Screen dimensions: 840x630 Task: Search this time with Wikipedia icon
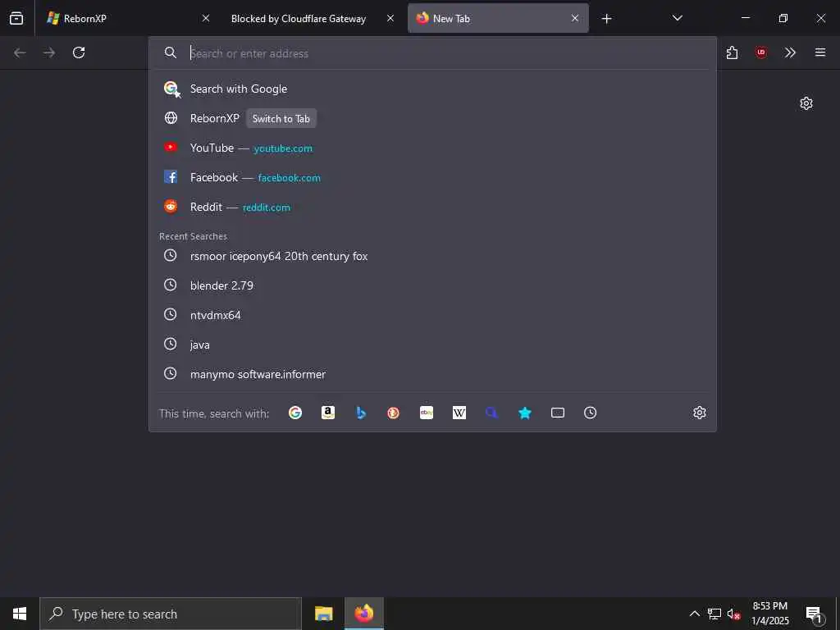coord(459,413)
